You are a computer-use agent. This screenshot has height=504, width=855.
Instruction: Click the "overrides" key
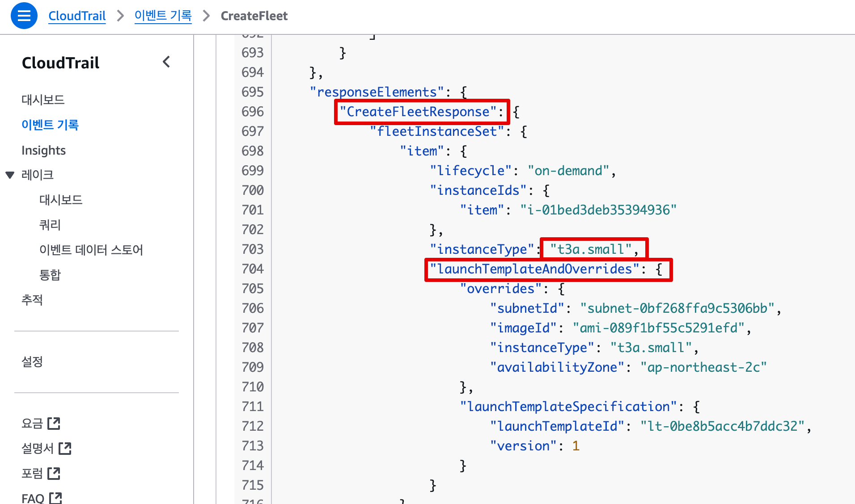501,289
